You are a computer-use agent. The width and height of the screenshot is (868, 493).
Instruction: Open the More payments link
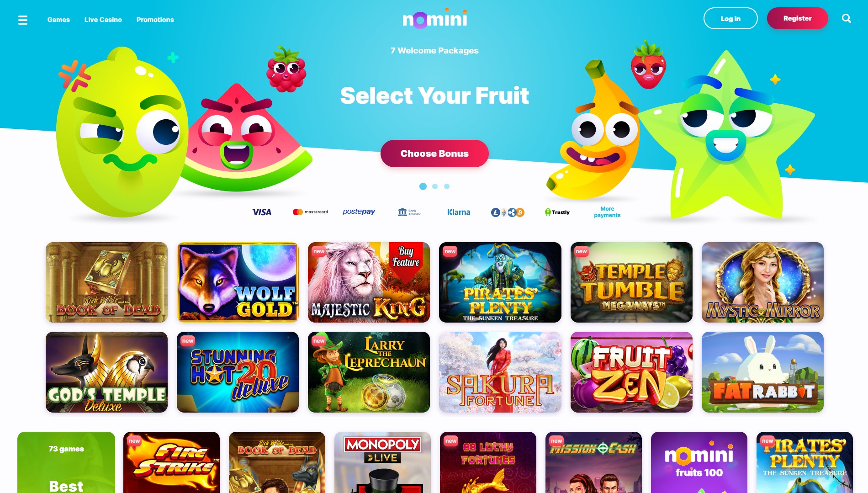[x=607, y=212]
